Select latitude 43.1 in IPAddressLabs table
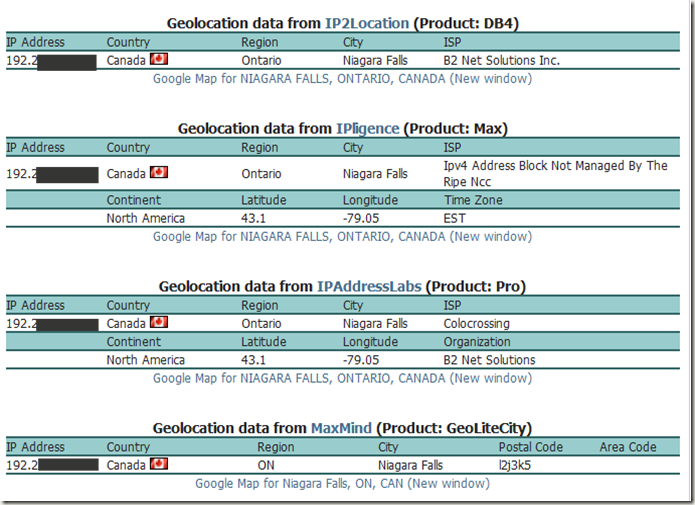The height and width of the screenshot is (505, 695). coord(253,360)
